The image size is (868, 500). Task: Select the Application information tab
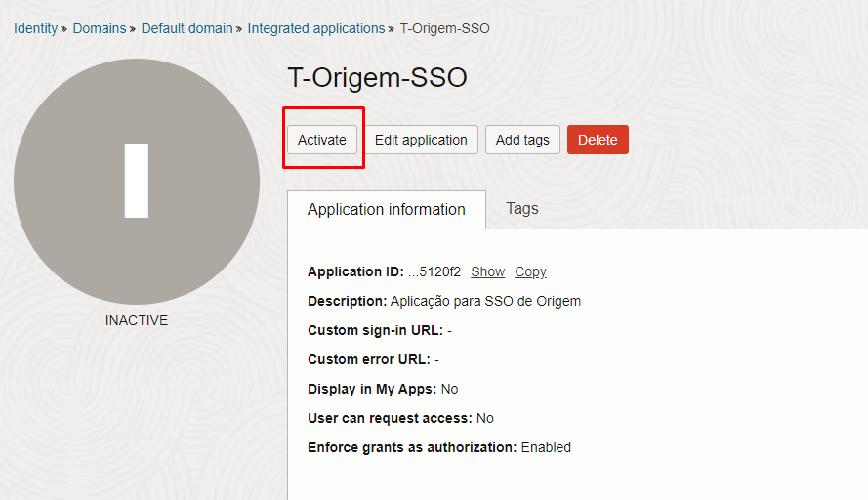click(387, 209)
